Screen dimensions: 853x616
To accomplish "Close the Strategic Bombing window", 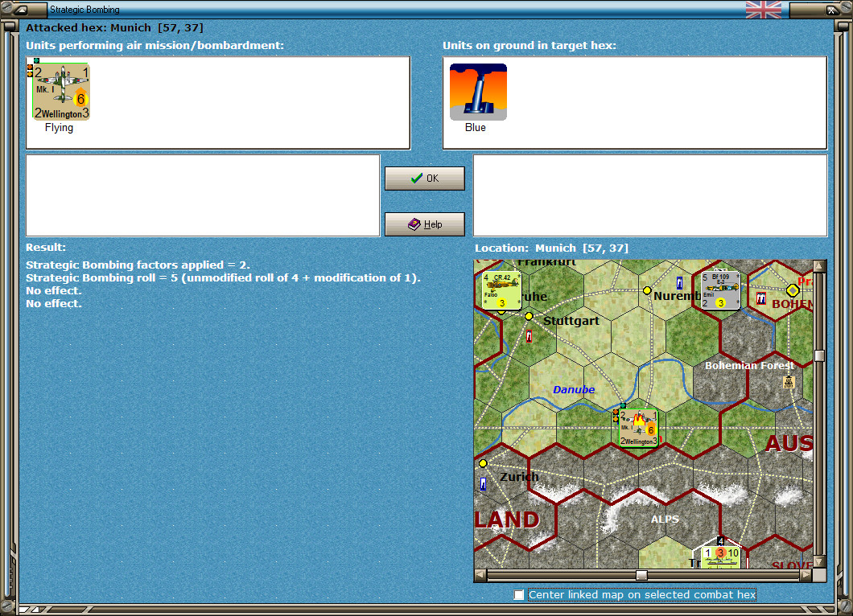I will [x=832, y=9].
